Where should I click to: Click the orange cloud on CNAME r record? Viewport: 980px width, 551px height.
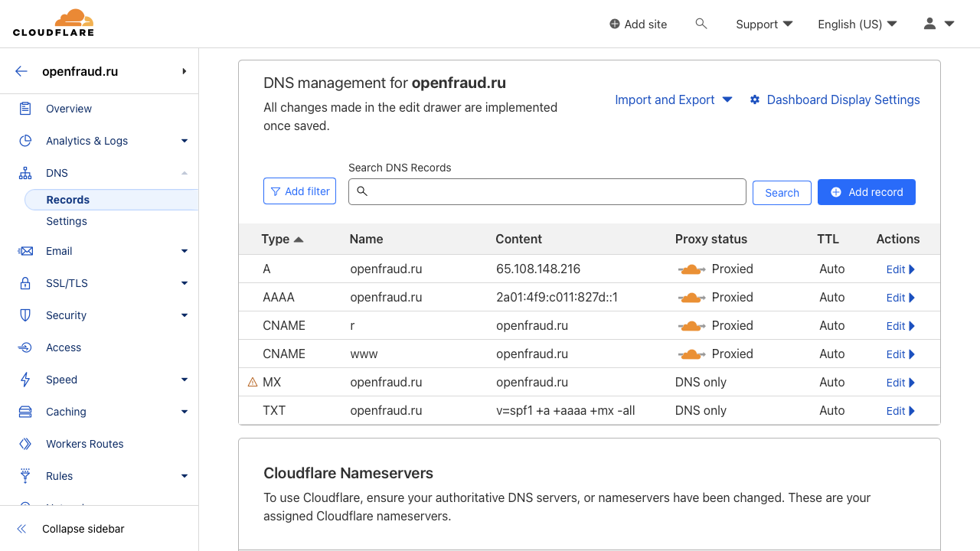pos(691,326)
